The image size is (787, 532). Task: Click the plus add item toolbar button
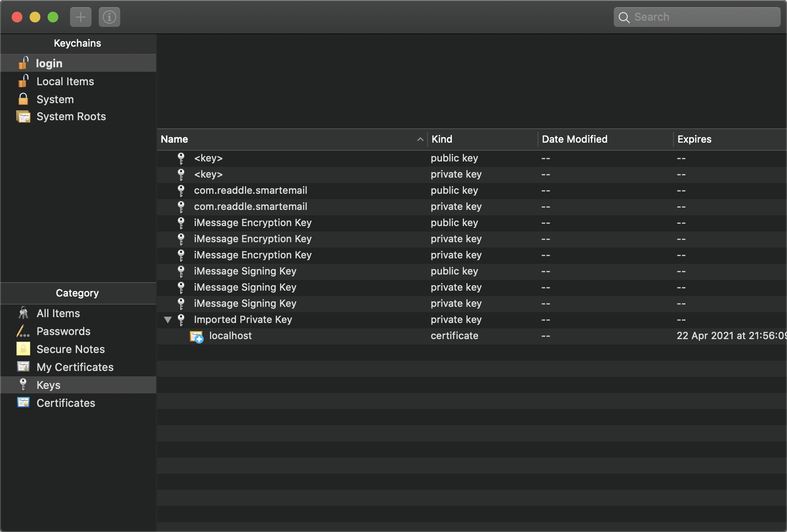point(81,17)
